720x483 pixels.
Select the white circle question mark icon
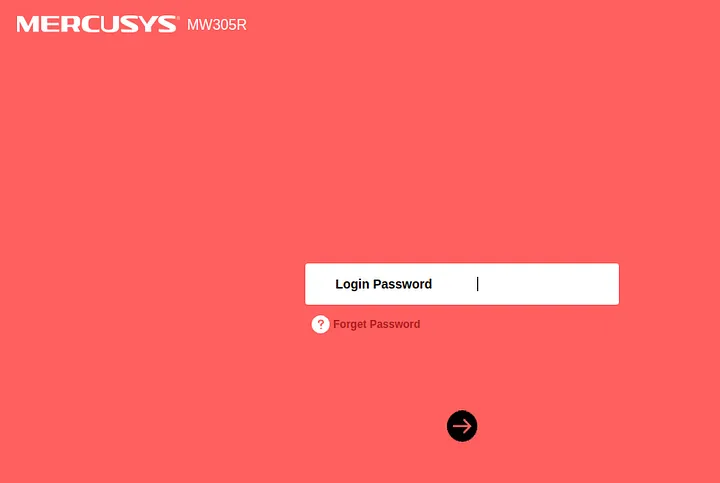321,324
